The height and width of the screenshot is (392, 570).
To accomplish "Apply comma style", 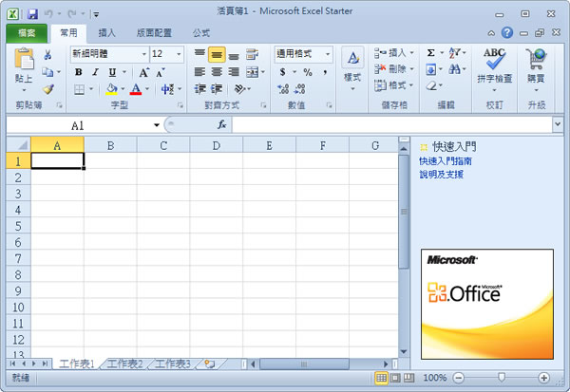I will pyautogui.click(x=325, y=72).
